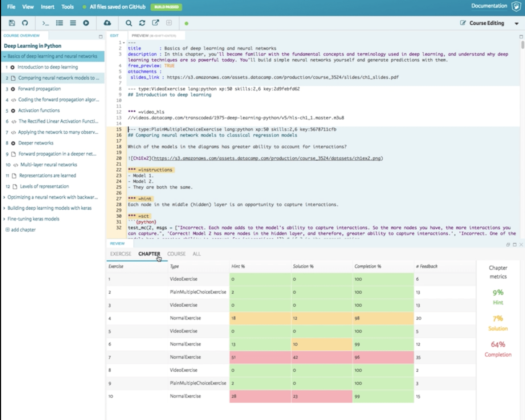Click the BUILD PASSED badge
The width and height of the screenshot is (525, 420).
[166, 7]
